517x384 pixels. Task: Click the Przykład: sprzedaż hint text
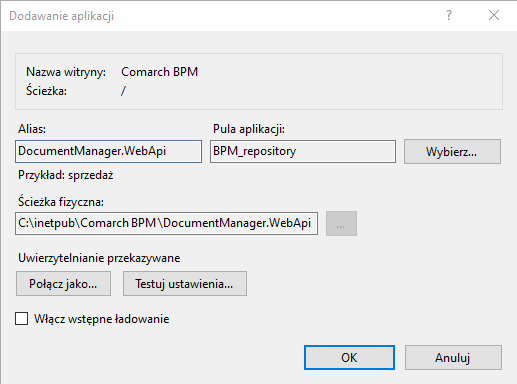coord(66,175)
